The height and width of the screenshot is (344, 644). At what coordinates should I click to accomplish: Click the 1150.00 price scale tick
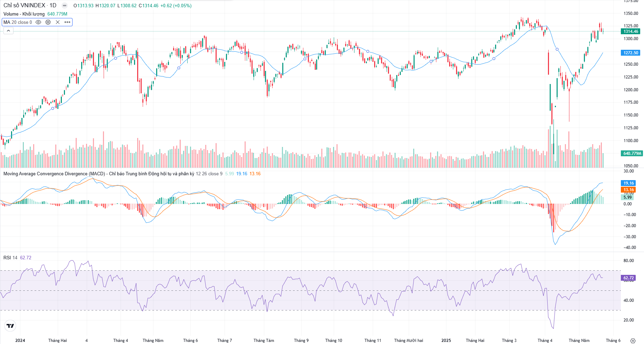[x=631, y=115]
